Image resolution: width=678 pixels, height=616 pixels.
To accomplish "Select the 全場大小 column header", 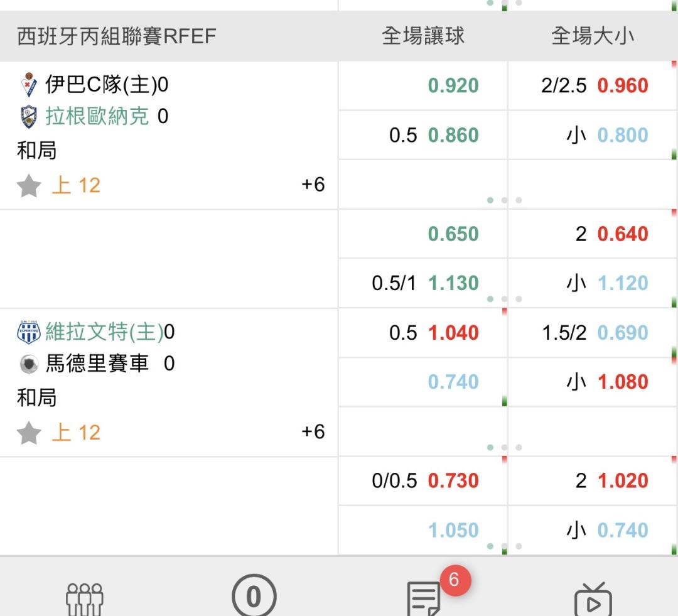I will point(593,36).
